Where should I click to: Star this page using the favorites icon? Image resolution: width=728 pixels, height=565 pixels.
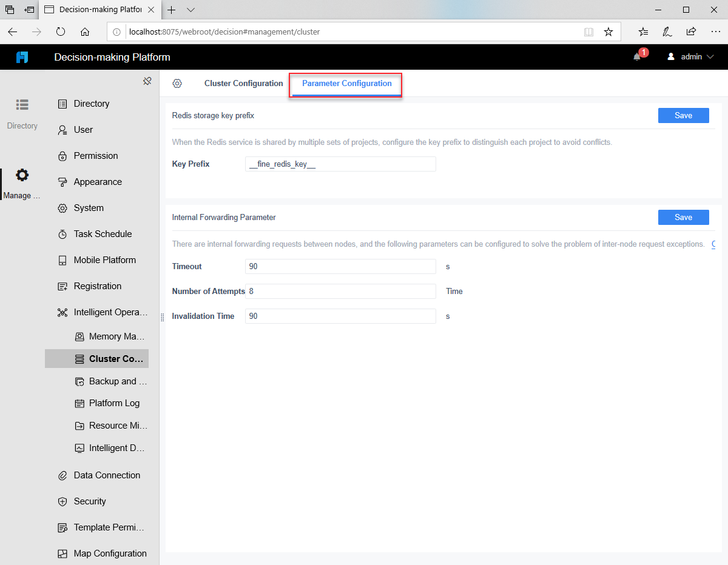click(x=608, y=32)
